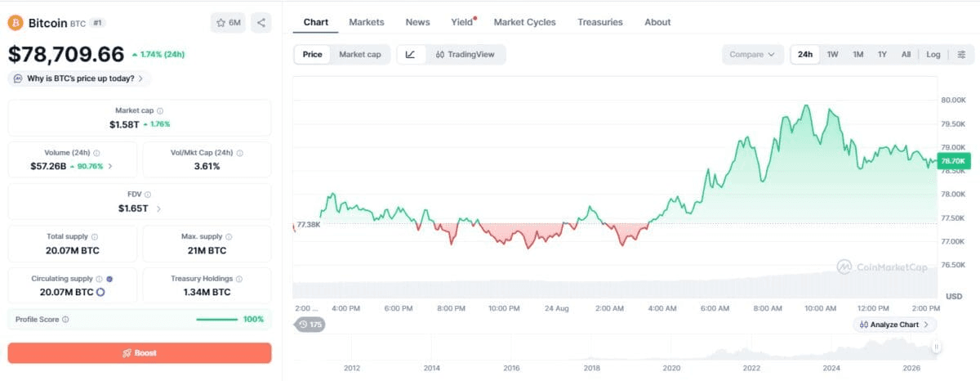Click circulating supply progress ring icon

100,292
